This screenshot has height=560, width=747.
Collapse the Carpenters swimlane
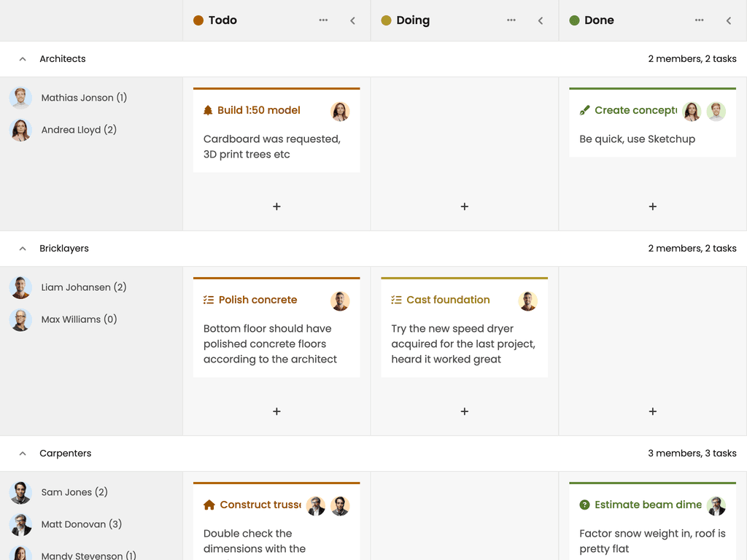[x=23, y=454]
